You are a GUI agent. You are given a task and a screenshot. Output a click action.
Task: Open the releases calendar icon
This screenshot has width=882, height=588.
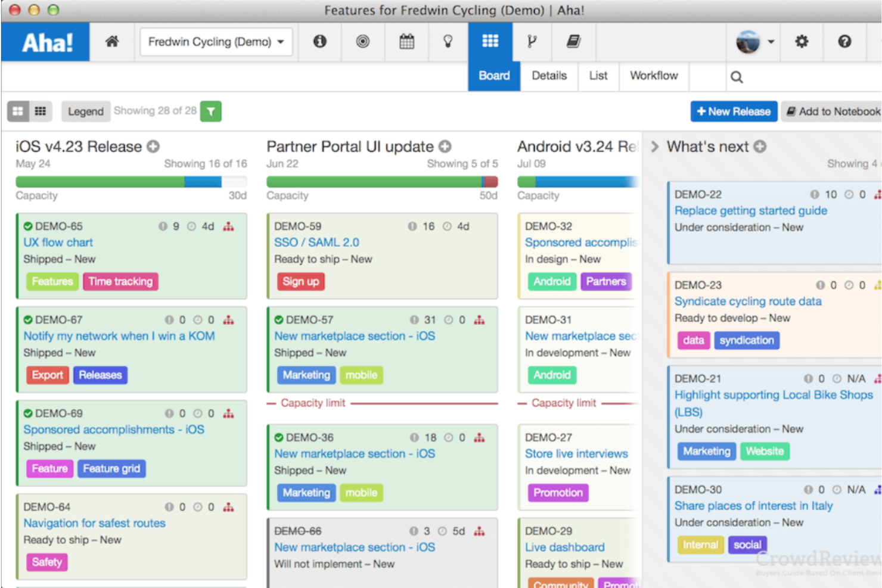coord(406,41)
